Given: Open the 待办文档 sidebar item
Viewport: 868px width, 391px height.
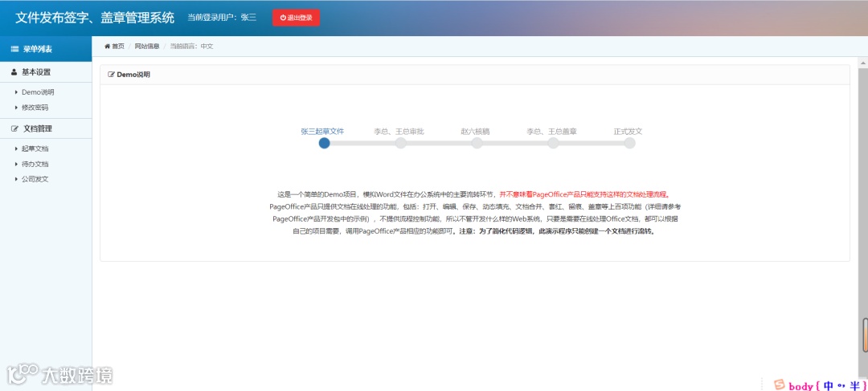Looking at the screenshot, I should click(x=35, y=165).
